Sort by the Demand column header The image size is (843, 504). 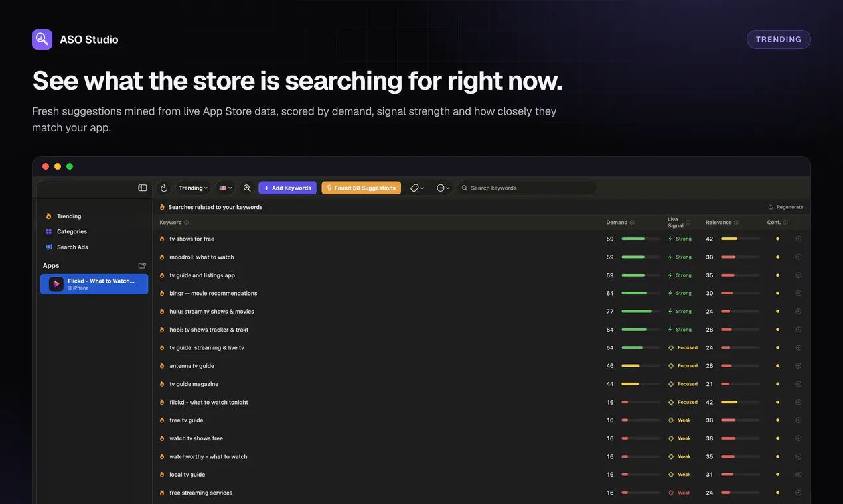pos(617,223)
